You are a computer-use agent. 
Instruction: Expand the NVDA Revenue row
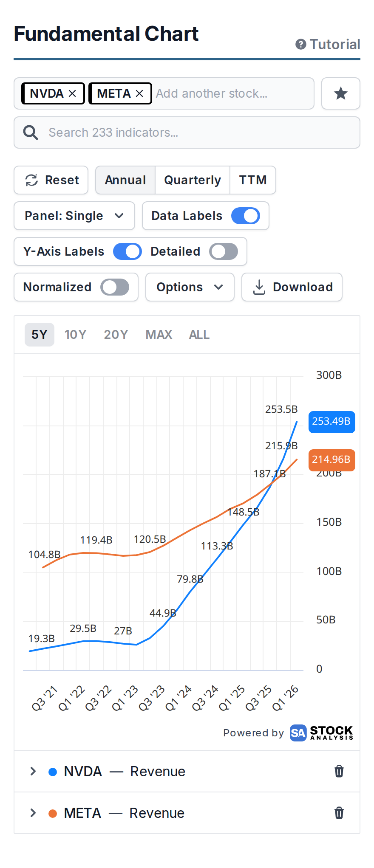(33, 771)
